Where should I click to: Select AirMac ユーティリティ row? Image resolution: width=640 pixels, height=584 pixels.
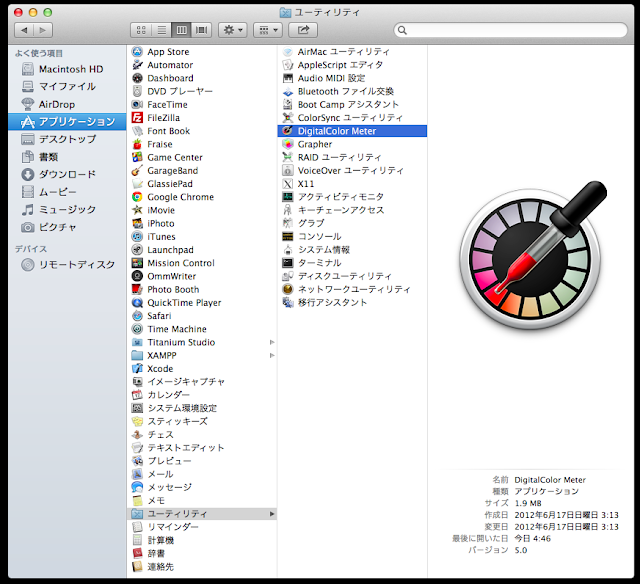[x=352, y=52]
